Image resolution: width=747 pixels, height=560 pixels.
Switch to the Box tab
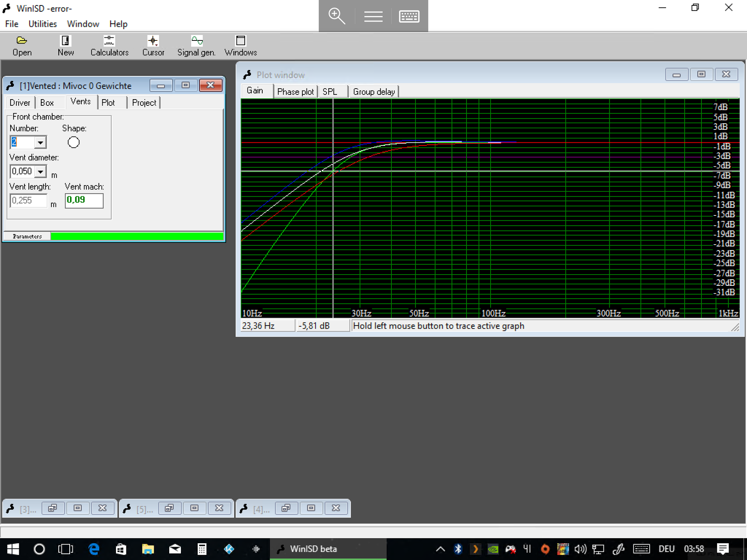(47, 103)
